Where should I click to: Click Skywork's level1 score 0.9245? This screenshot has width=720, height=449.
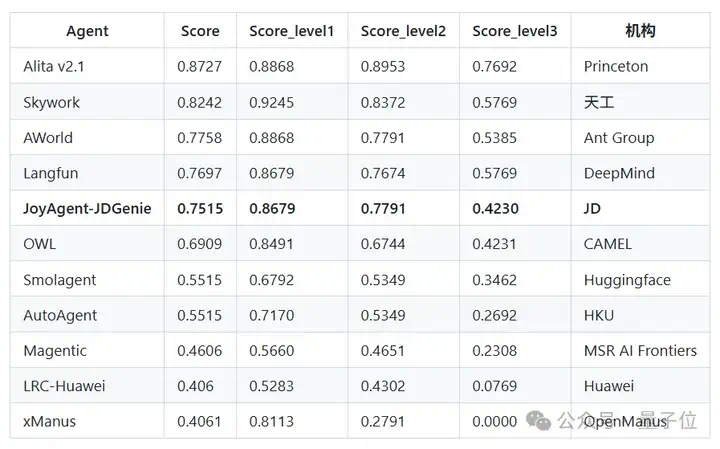click(x=271, y=102)
